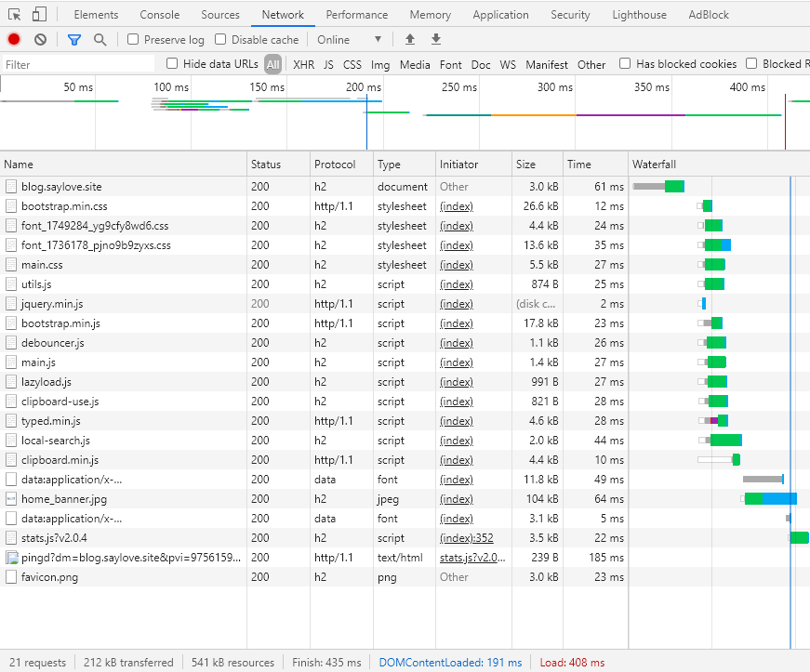Stop recording network log with red button

pos(14,39)
